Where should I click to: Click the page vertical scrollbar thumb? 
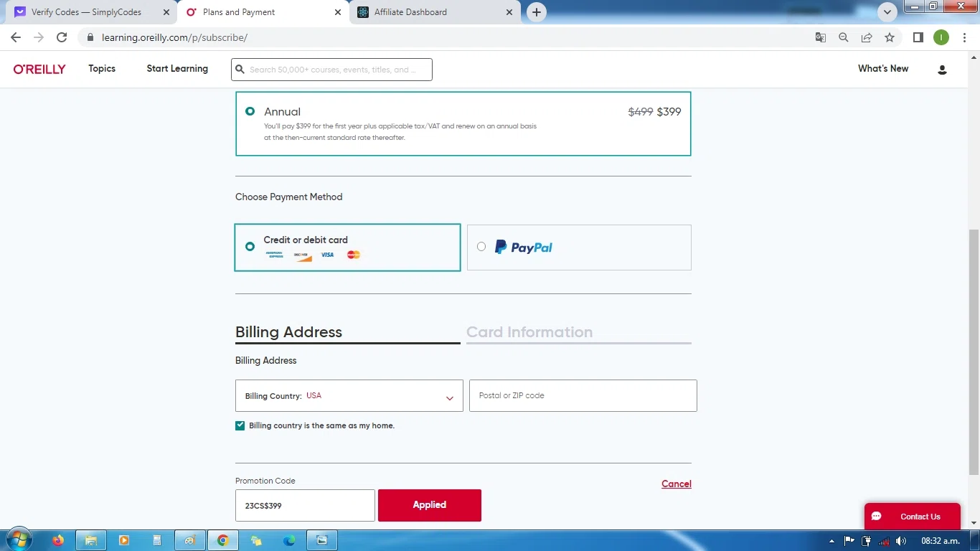(x=974, y=352)
